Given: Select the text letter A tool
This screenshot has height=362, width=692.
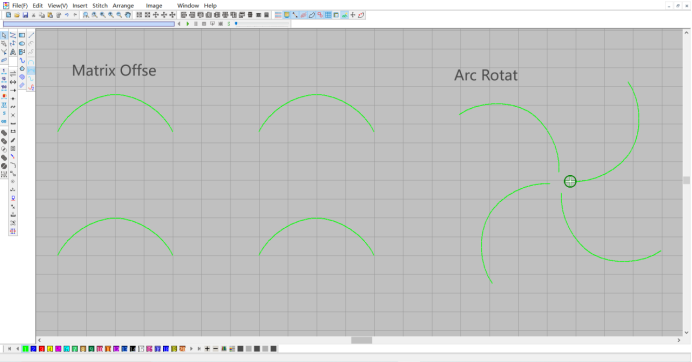Looking at the screenshot, I should [13, 52].
